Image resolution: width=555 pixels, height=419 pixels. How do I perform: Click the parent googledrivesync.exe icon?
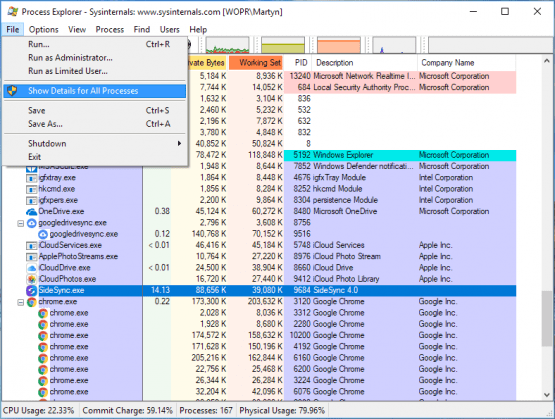pos(32,223)
